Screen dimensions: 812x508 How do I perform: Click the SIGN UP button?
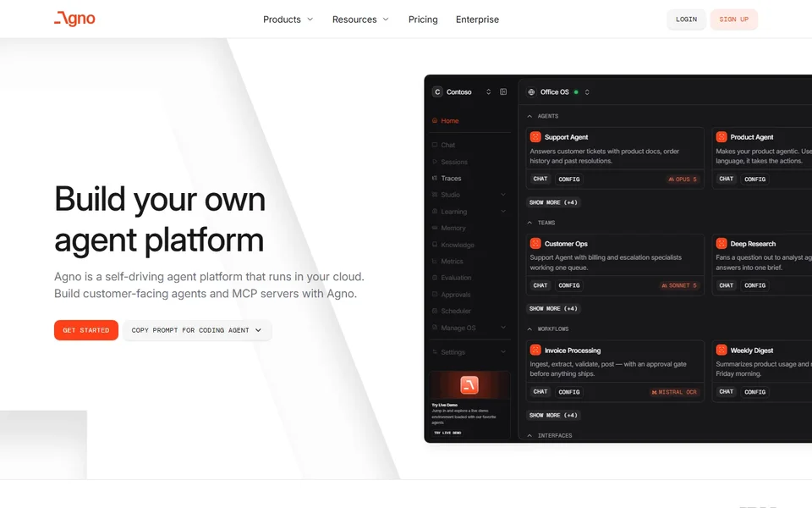734,19
